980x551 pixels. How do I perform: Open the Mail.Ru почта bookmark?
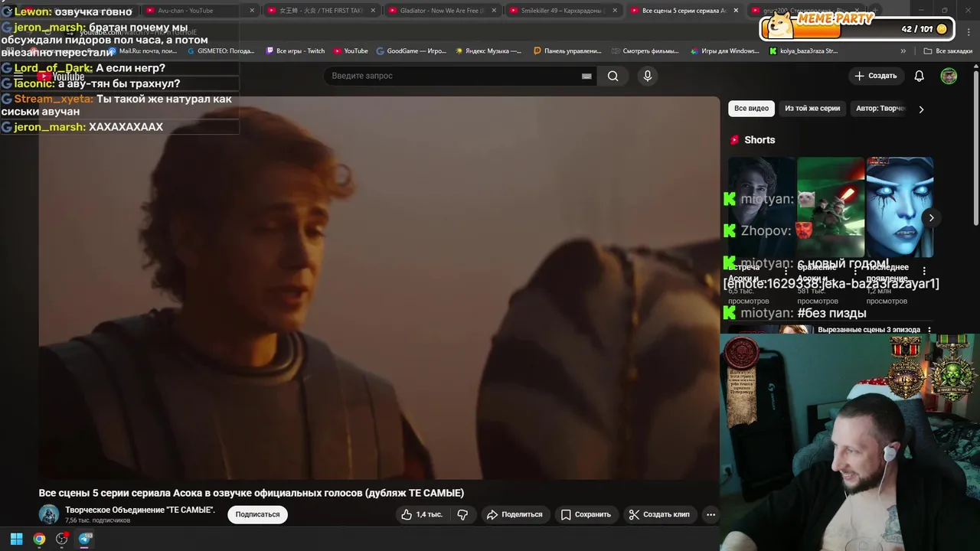coord(142,51)
